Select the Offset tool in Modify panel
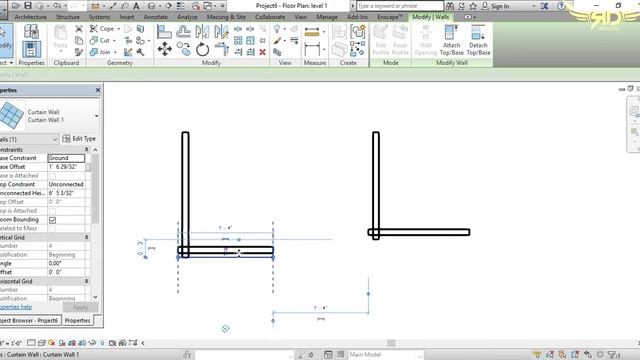The height and width of the screenshot is (360, 640). 184,31
